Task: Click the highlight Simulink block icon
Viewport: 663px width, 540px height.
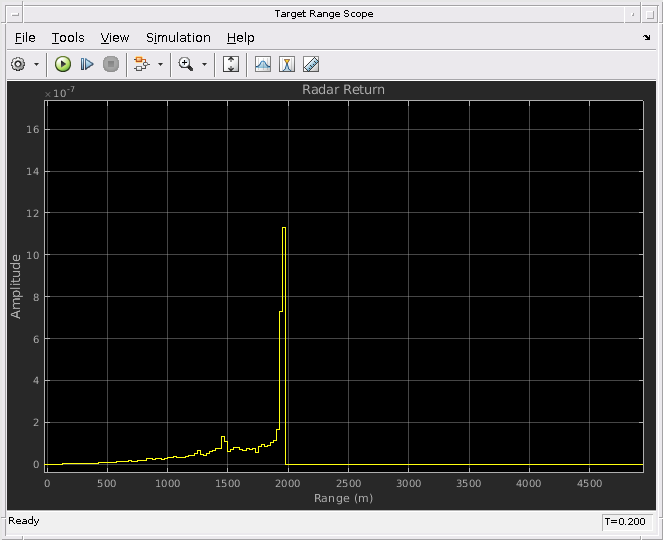Action: tap(141, 64)
